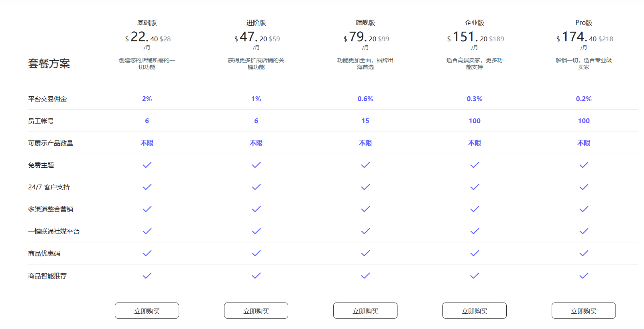
Task: Click the 0.6% commission value
Action: point(365,99)
